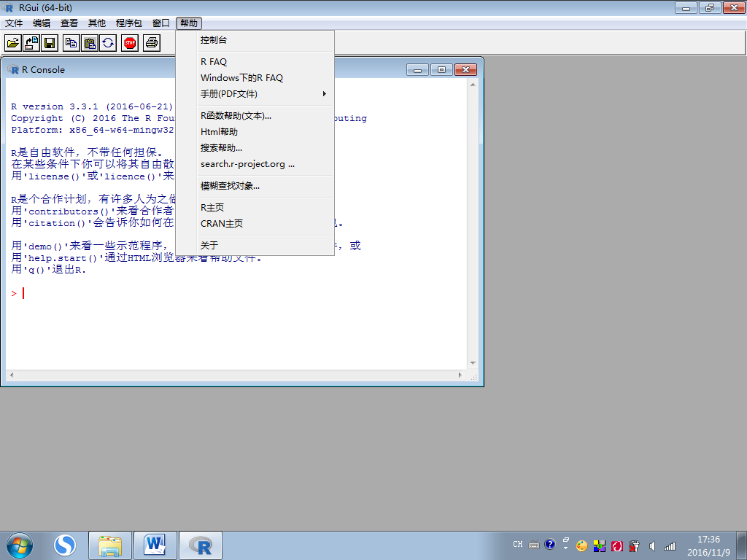Screen dimensions: 747x560
Task: Choose Windows下的R FAQ entry
Action: [255, 77]
